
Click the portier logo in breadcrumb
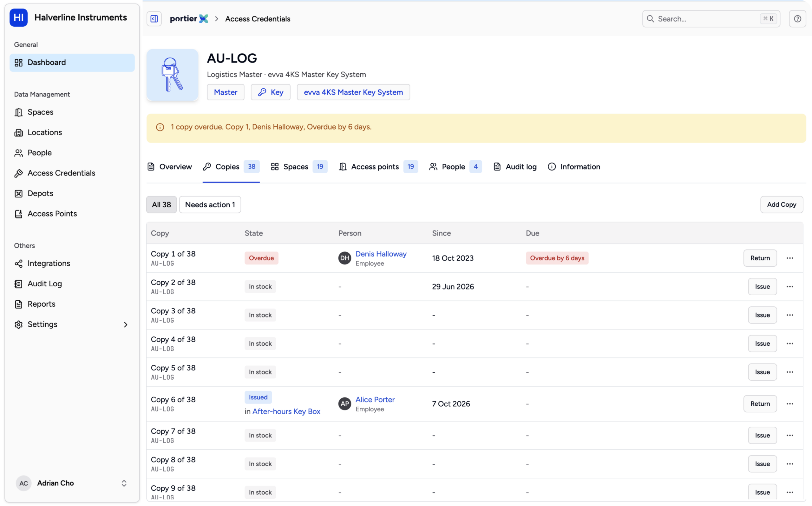pos(189,19)
